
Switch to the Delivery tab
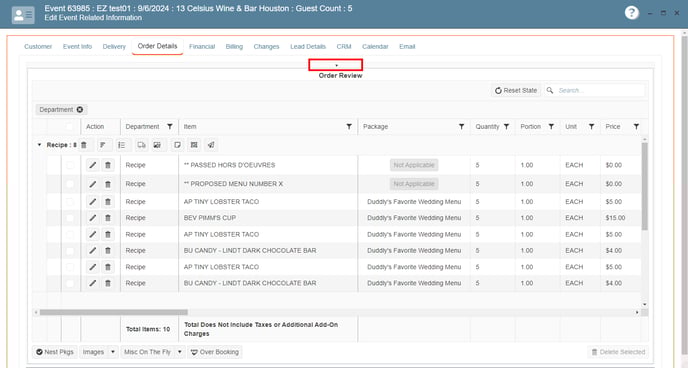[x=114, y=46]
